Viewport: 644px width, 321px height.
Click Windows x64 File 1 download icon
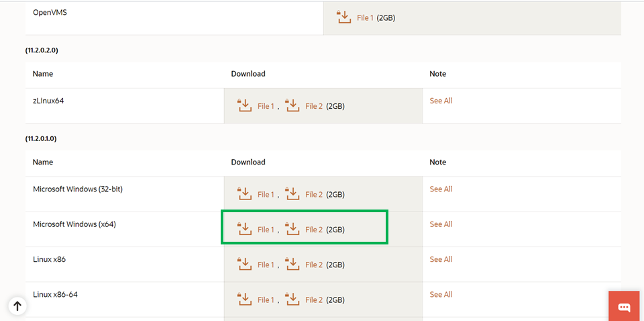244,229
